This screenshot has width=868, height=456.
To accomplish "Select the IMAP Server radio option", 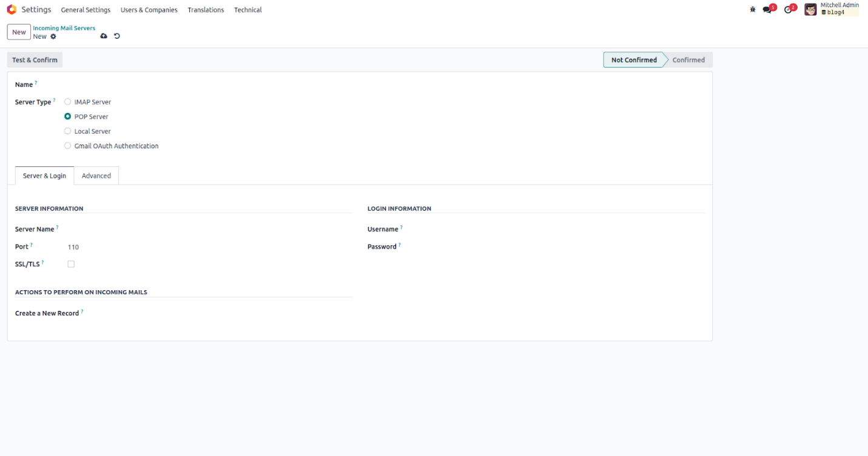I will coord(68,102).
